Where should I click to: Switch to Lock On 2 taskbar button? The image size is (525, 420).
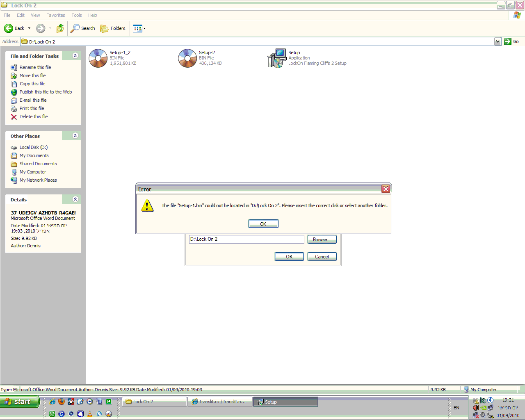[155, 402]
